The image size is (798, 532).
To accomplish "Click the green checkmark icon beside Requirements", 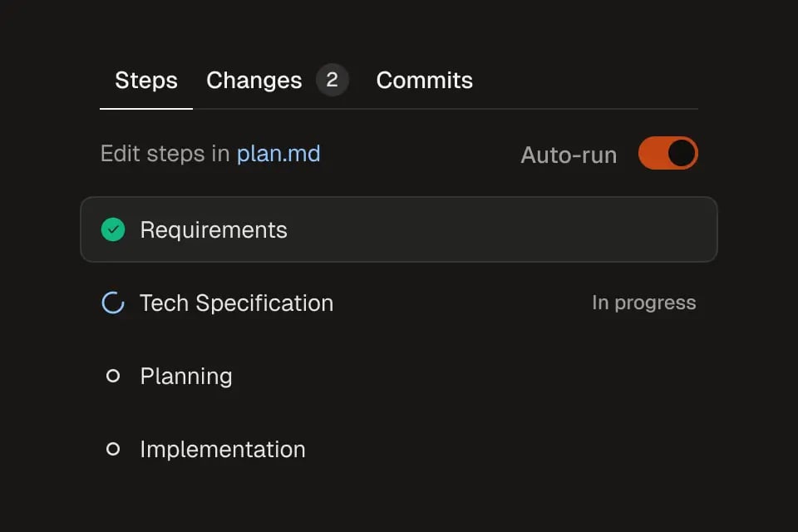I will coord(113,230).
